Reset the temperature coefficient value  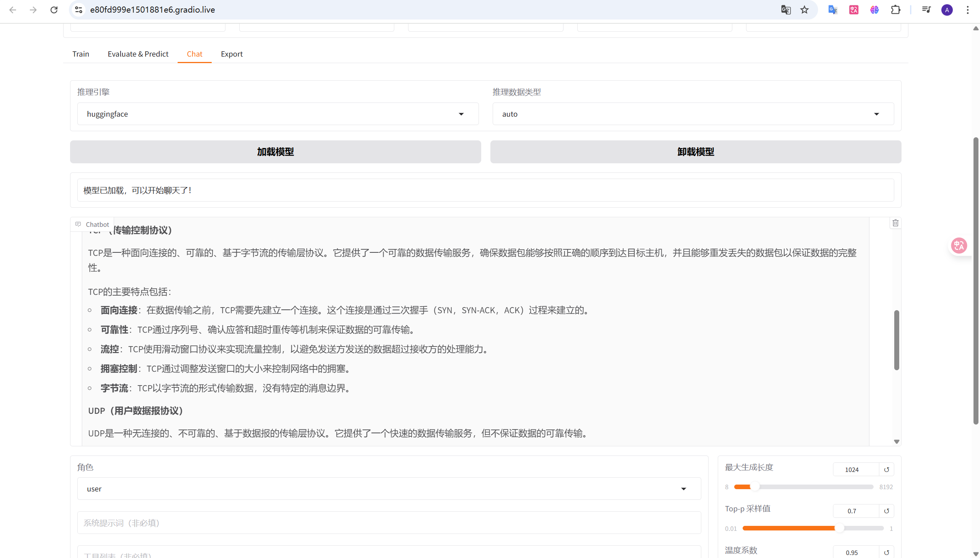[x=887, y=552]
